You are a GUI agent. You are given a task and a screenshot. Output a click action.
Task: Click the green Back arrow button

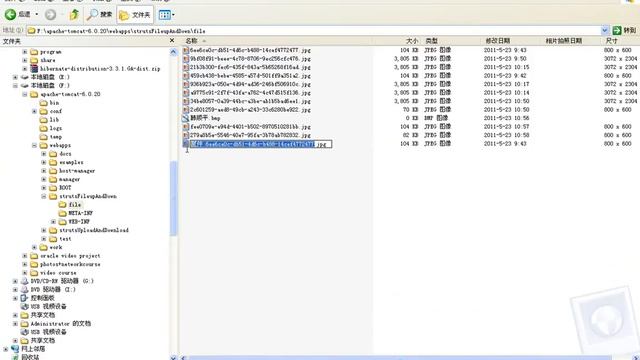point(10,15)
